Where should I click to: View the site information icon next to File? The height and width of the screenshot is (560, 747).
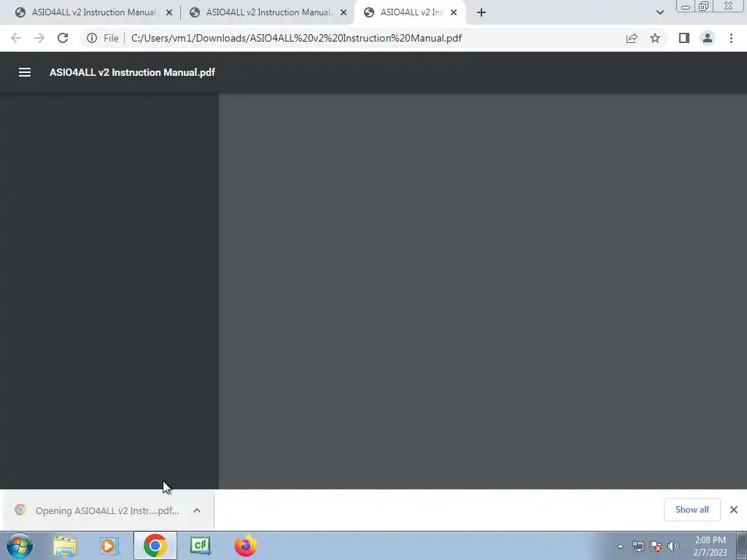pyautogui.click(x=92, y=38)
